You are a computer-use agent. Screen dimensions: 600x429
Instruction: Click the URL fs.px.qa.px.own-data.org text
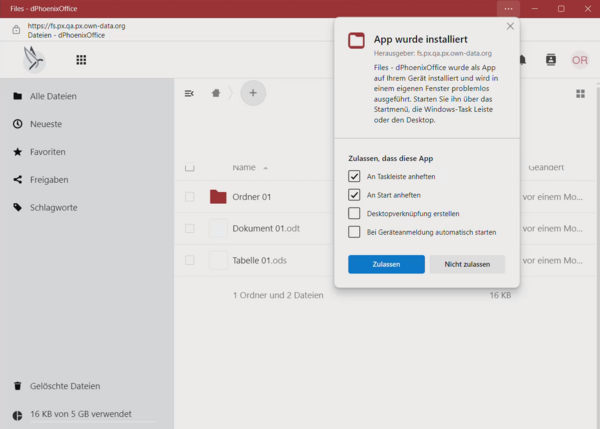[76, 26]
